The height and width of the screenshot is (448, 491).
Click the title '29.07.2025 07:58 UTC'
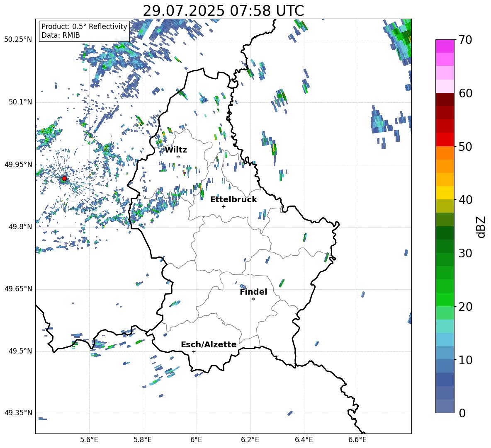coord(223,11)
